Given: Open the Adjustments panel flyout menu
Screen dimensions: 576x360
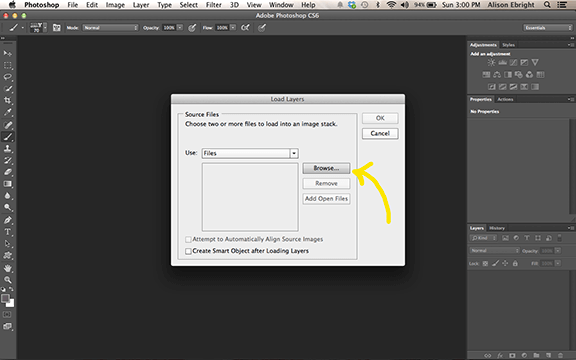Looking at the screenshot, I should point(570,45).
